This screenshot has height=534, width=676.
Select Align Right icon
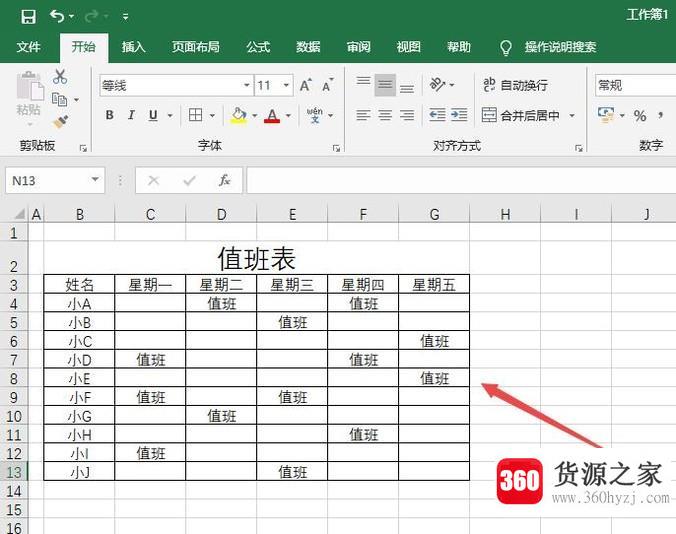pyautogui.click(x=407, y=115)
